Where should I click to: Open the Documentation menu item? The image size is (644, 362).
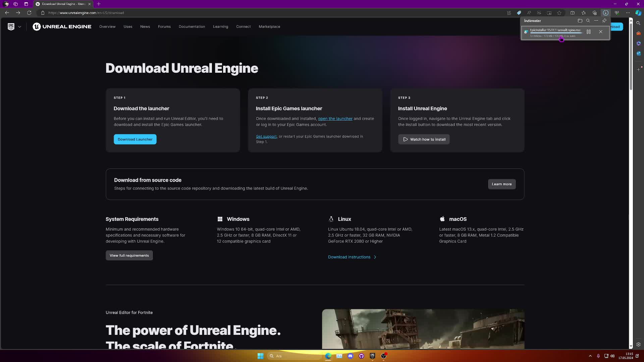click(192, 26)
